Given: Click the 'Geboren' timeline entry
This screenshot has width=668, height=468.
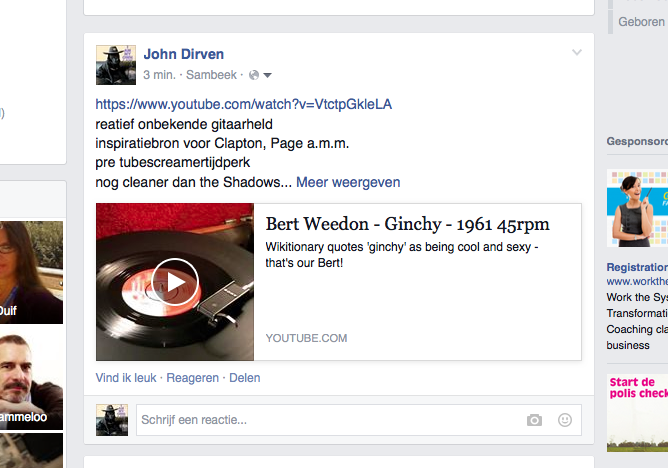Looking at the screenshot, I should [642, 22].
